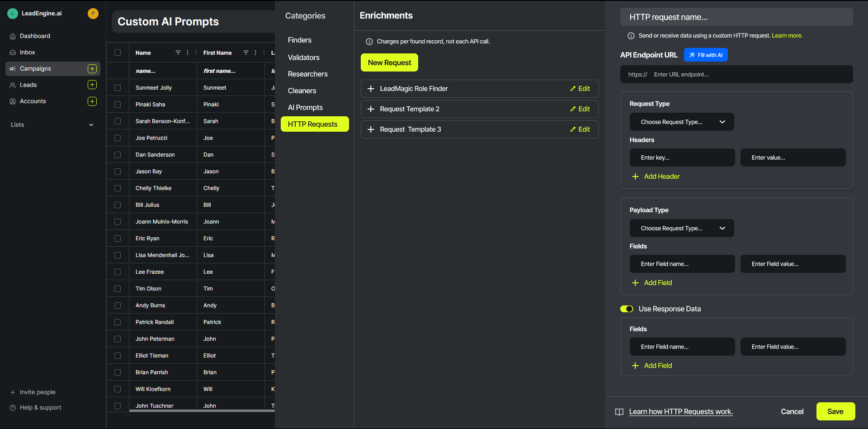Click the user avatar badge in sidebar header
The height and width of the screenshot is (429, 868).
(93, 14)
